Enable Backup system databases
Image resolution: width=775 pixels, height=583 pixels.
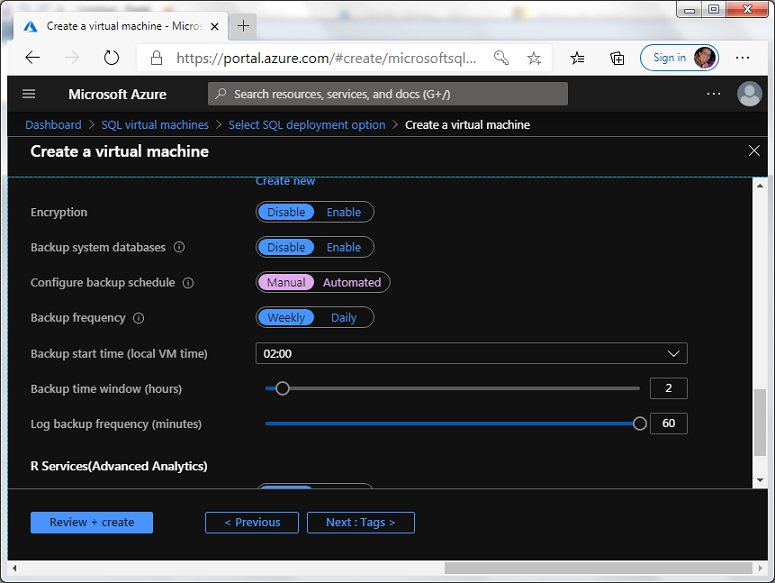344,247
